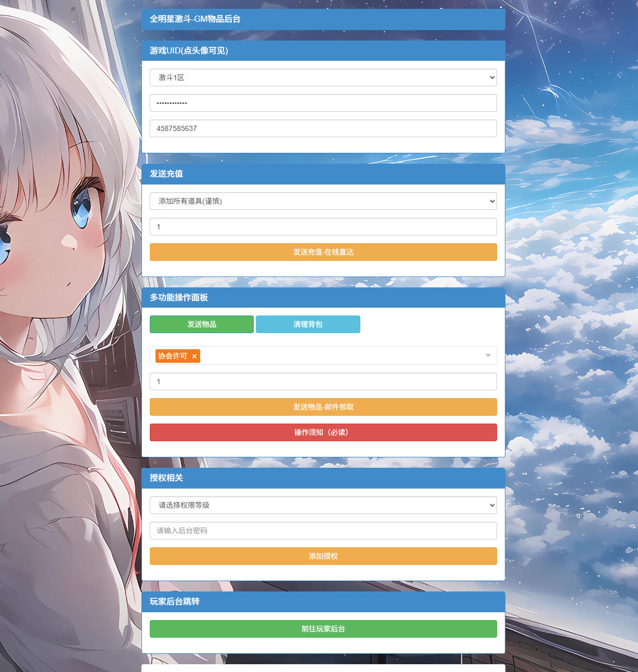Click the item quantity field under 协会许可

(x=323, y=381)
